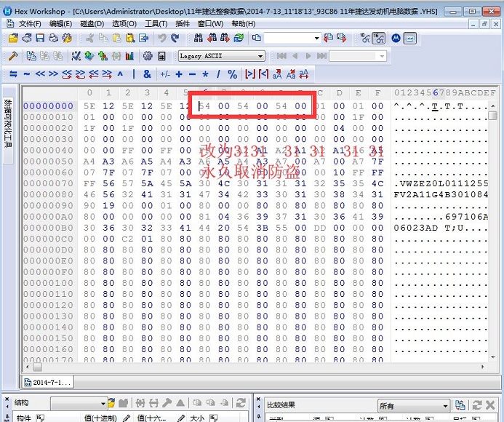Image resolution: width=504 pixels, height=422 pixels.
Task: Open the vertical 数据可视化工具 side panel
Action: pyautogui.click(x=8, y=124)
